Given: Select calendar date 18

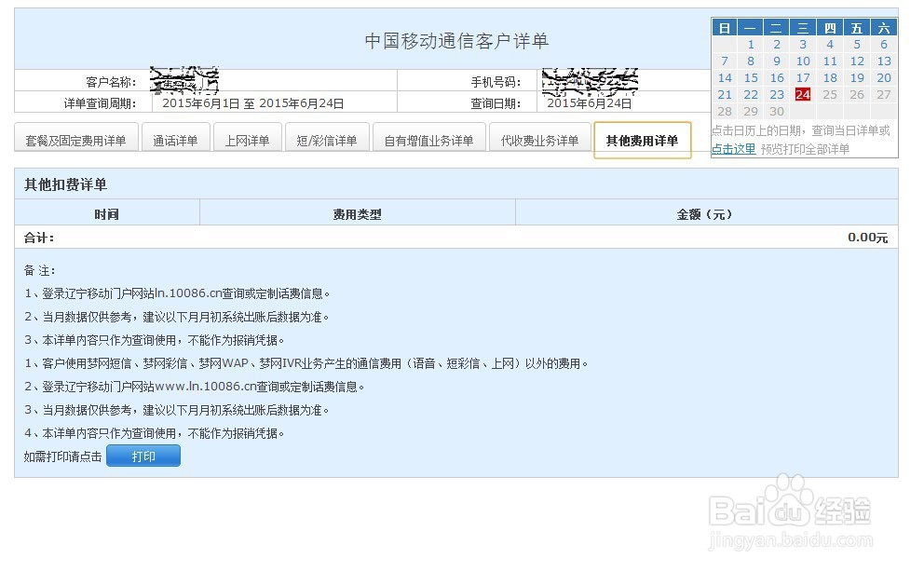Looking at the screenshot, I should click(x=830, y=77).
